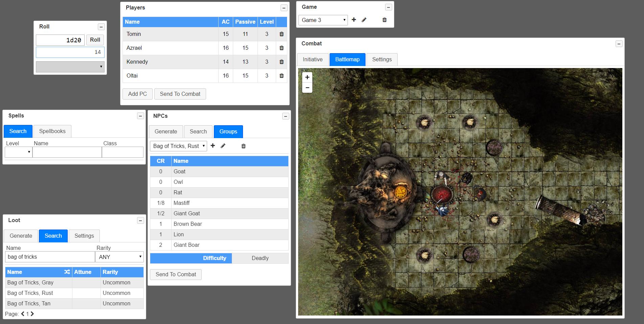The image size is (644, 324).
Task: Click the Roll button
Action: [x=95, y=40]
